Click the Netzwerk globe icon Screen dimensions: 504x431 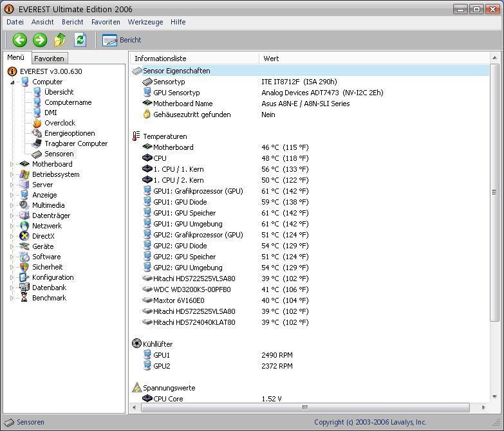click(x=24, y=226)
